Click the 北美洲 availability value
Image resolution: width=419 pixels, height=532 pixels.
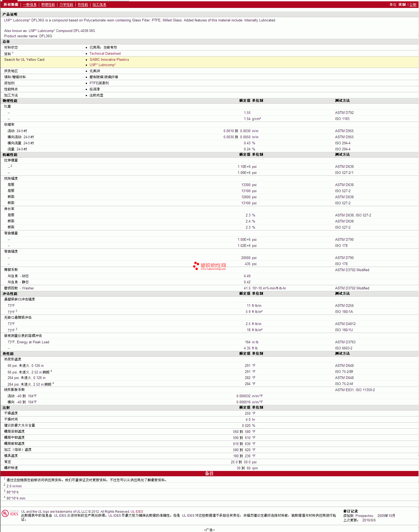(95, 71)
